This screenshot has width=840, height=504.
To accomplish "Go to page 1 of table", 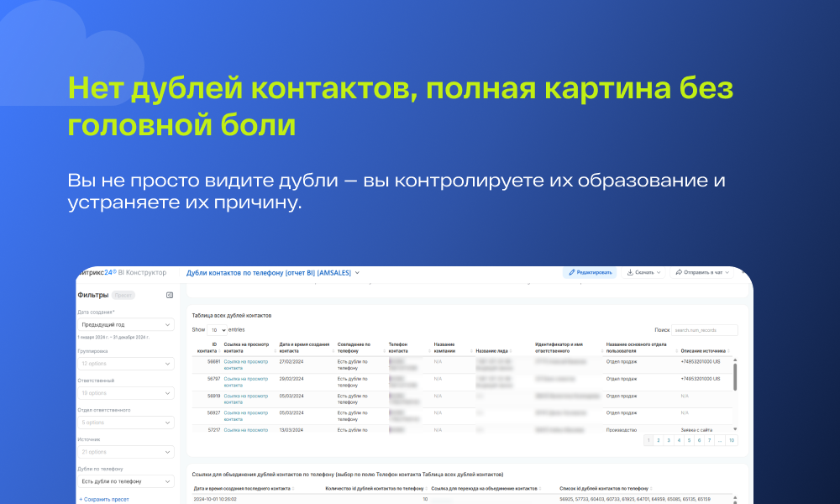I will coord(648,440).
